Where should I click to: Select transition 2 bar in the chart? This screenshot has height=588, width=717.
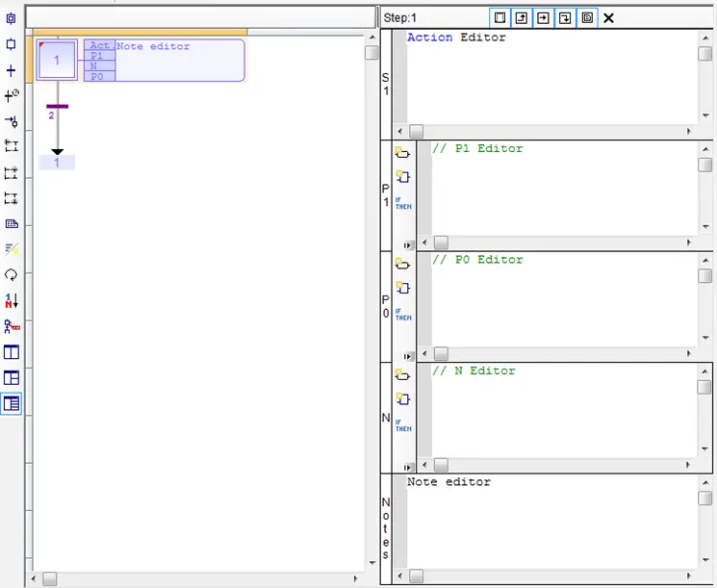pyautogui.click(x=57, y=107)
